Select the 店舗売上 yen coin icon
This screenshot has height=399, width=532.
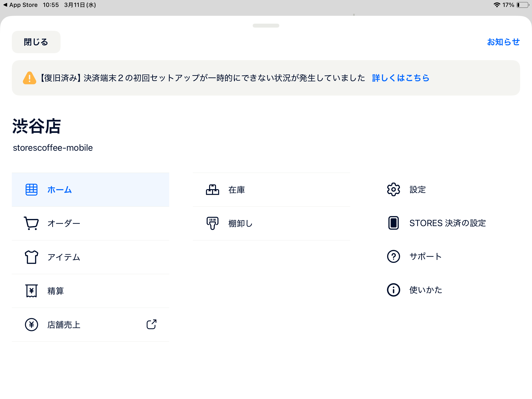point(31,325)
